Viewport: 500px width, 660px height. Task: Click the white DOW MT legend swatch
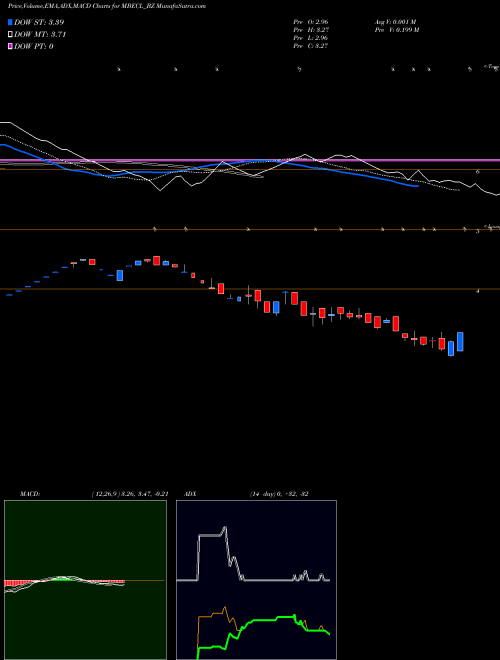pyautogui.click(x=10, y=34)
